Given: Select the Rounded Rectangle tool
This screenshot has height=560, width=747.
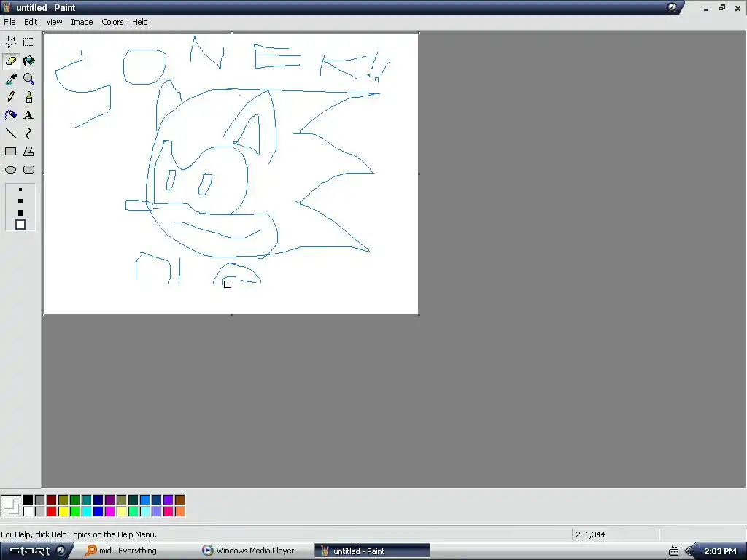Looking at the screenshot, I should pos(29,169).
